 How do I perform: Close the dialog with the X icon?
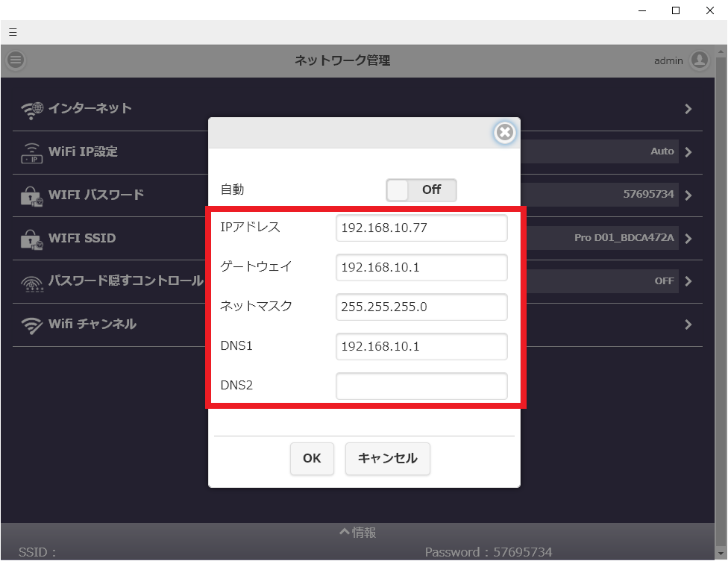pyautogui.click(x=505, y=133)
